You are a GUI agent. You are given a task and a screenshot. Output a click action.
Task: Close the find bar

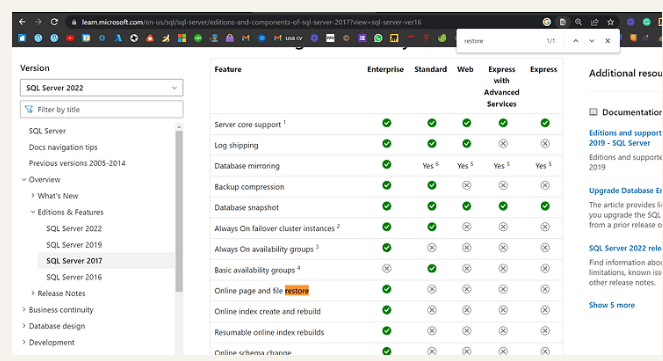(x=608, y=41)
